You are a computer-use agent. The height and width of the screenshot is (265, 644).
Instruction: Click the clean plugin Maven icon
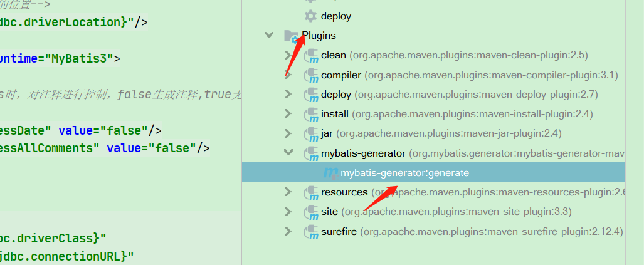311,56
